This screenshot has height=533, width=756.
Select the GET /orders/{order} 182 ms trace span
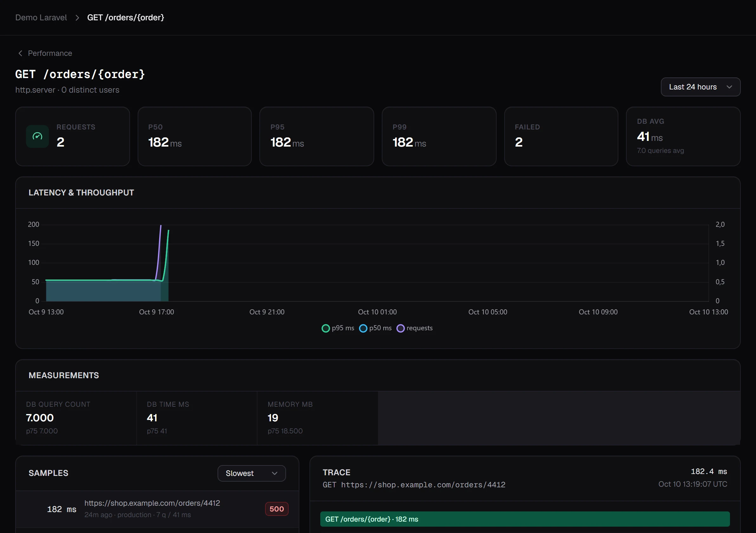[x=525, y=519]
